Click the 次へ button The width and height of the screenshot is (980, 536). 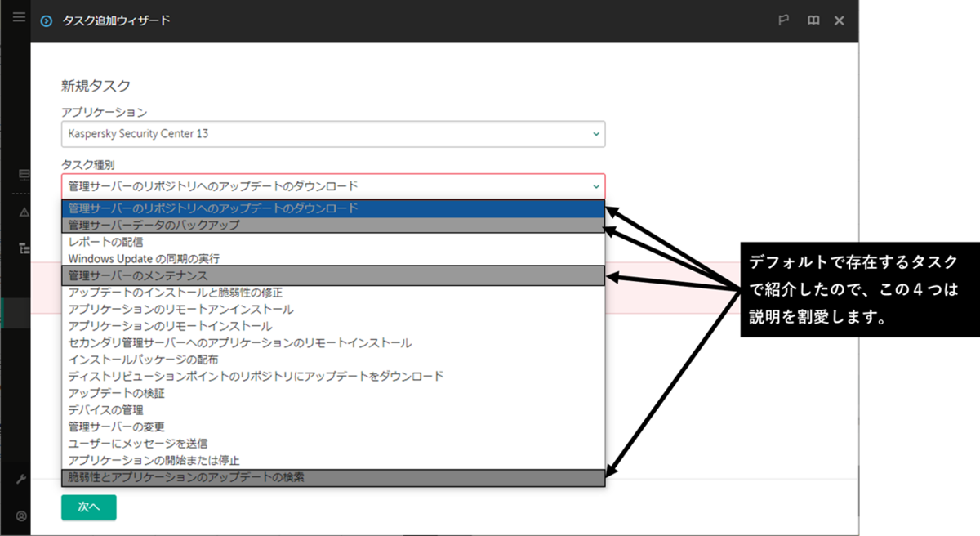point(88,507)
